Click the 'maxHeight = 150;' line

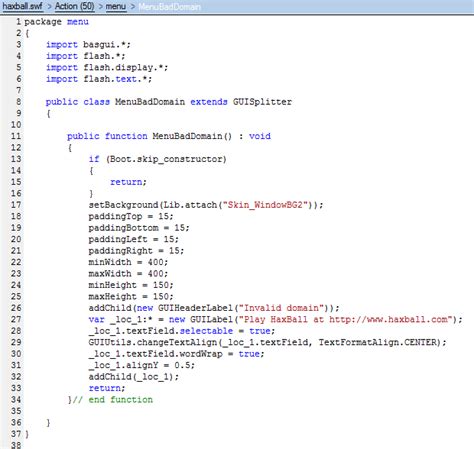[131, 296]
